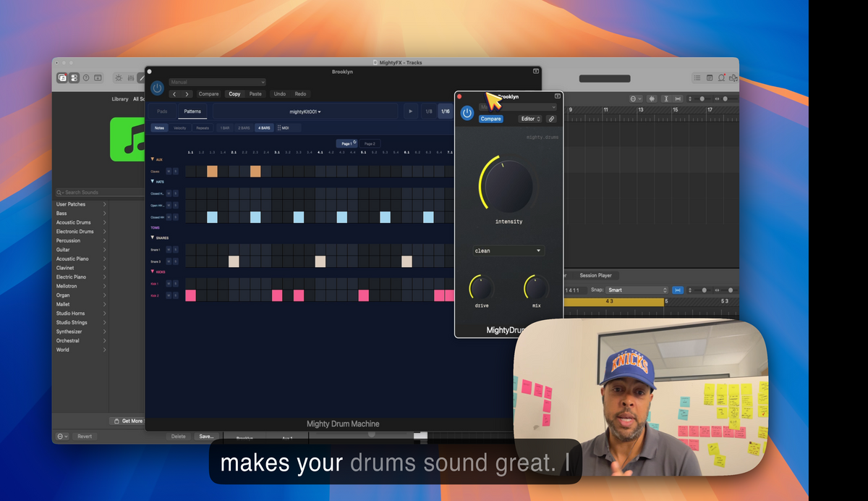Open the note pad icon at top right

coord(710,78)
